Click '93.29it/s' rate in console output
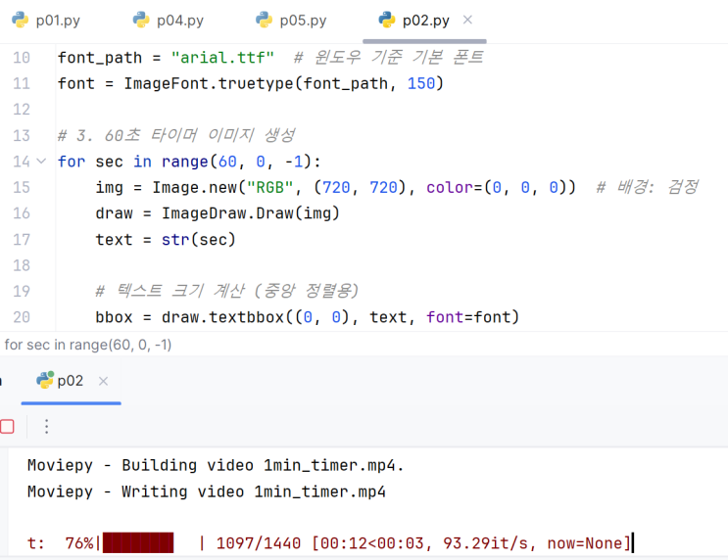This screenshot has width=728, height=560. [x=485, y=543]
